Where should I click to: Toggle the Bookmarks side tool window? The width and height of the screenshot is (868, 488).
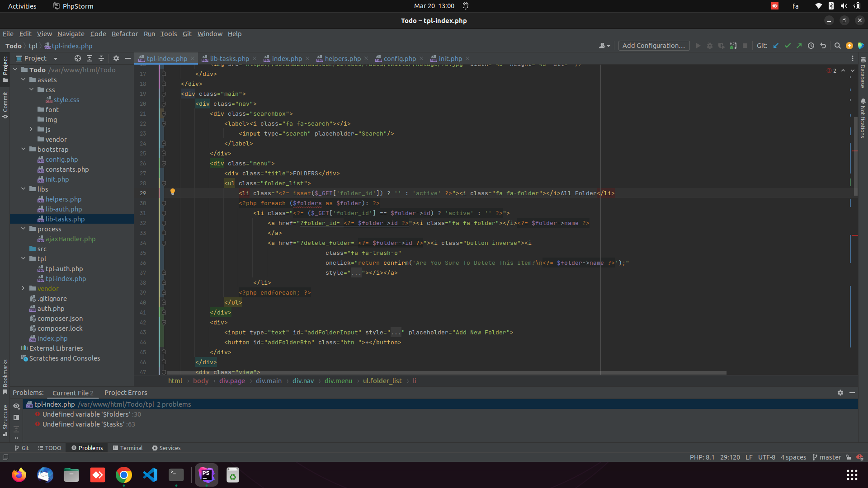point(5,376)
